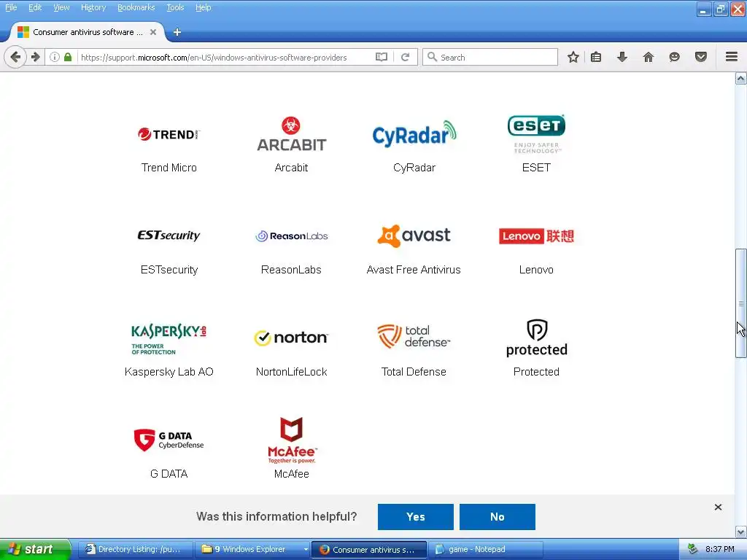The width and height of the screenshot is (747, 560).
Task: Click the Lenovo logo
Action: click(536, 236)
